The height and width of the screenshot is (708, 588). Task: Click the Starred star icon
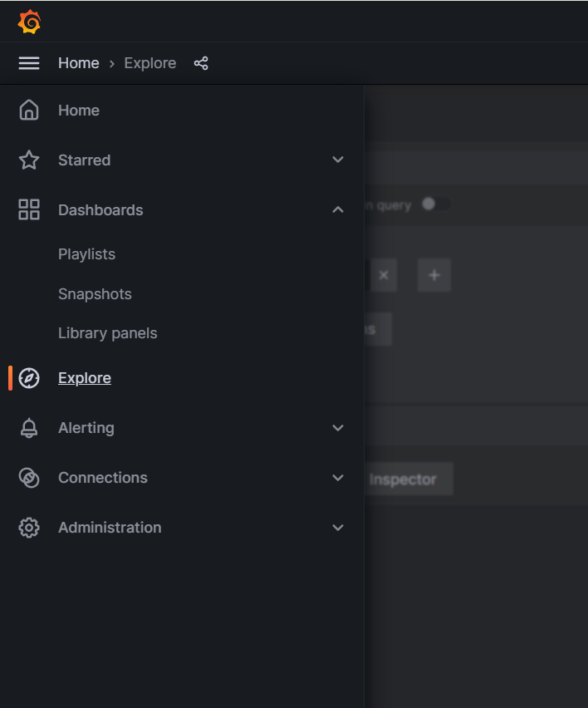pyautogui.click(x=29, y=160)
